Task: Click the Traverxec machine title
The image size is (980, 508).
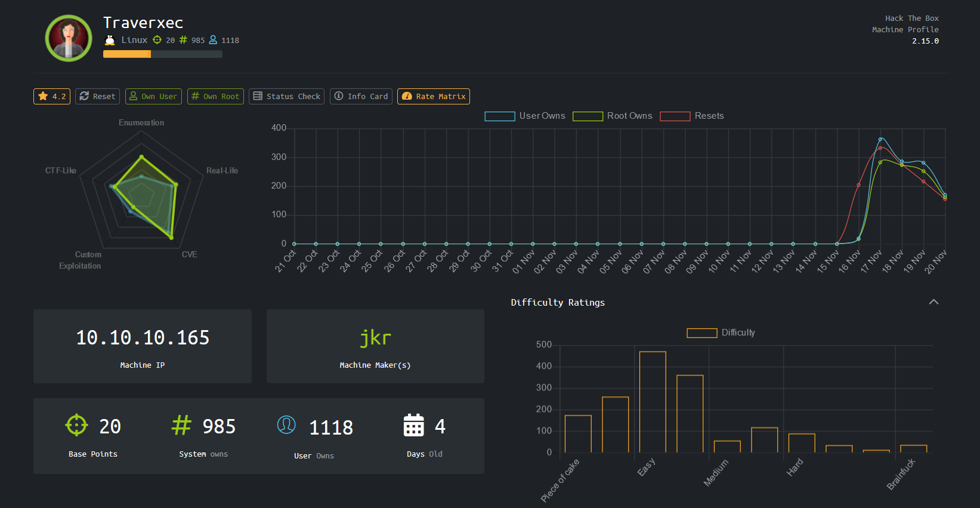Action: [x=143, y=23]
